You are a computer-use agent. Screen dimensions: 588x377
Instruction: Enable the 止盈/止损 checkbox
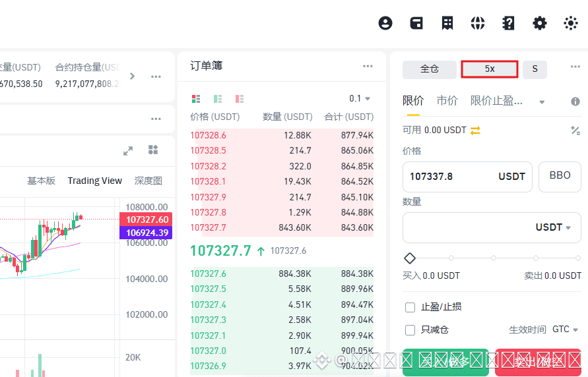tap(410, 307)
